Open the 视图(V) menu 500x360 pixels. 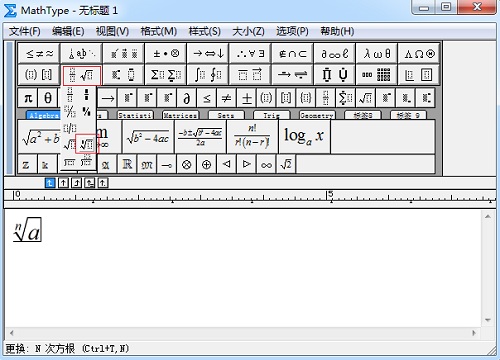pos(112,31)
